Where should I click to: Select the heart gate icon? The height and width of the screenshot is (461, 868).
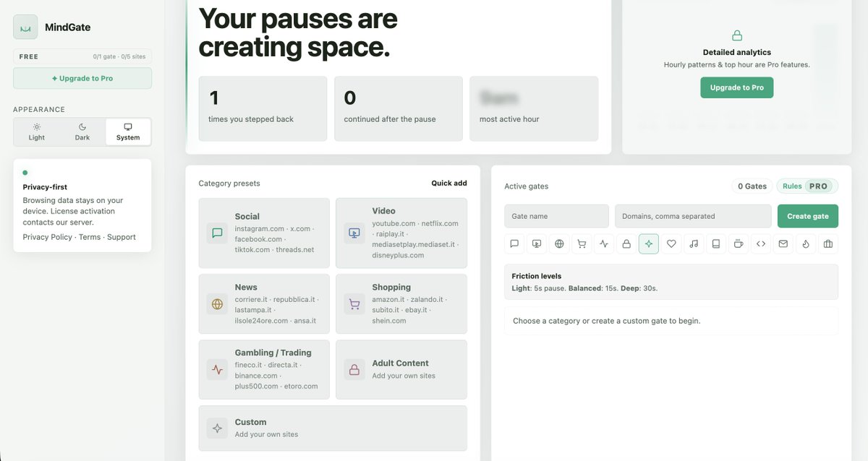pyautogui.click(x=671, y=244)
